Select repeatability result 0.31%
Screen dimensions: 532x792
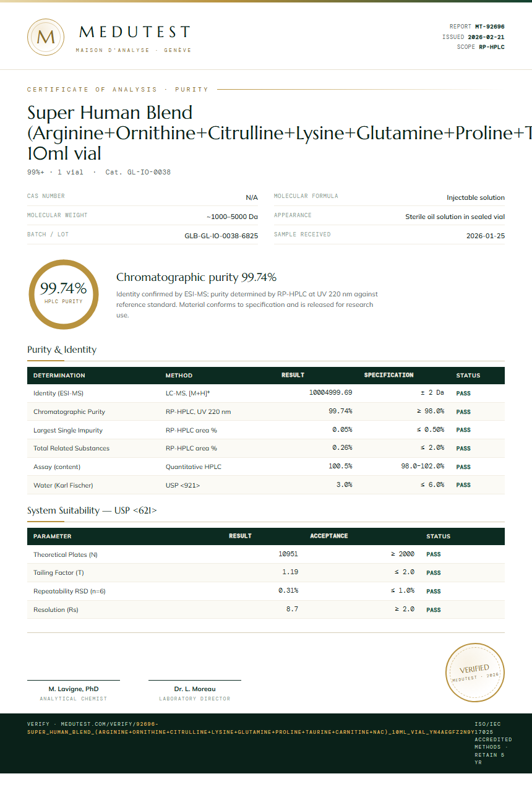coord(288,591)
